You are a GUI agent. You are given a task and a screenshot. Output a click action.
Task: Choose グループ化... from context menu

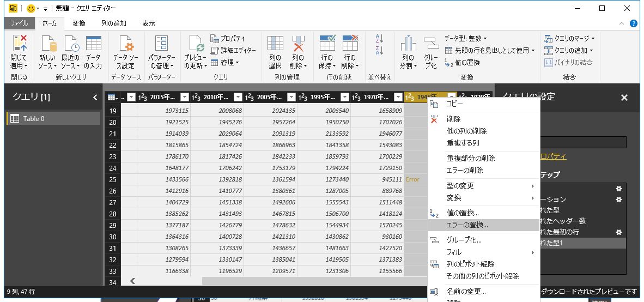(x=483, y=240)
